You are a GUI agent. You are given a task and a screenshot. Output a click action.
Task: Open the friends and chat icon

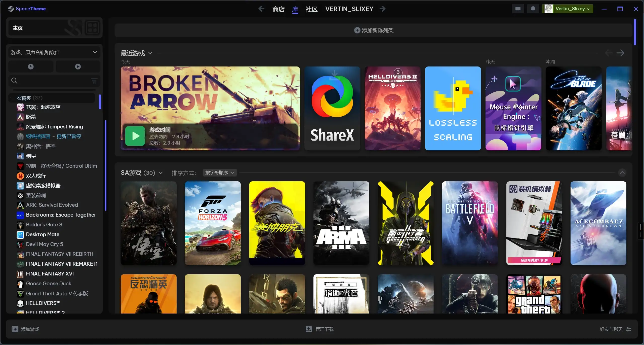629,329
